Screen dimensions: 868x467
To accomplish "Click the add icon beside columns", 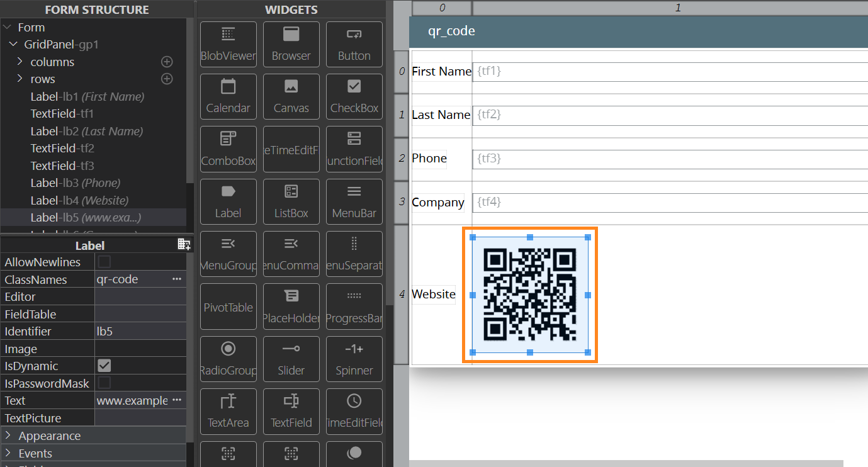I will (x=167, y=62).
